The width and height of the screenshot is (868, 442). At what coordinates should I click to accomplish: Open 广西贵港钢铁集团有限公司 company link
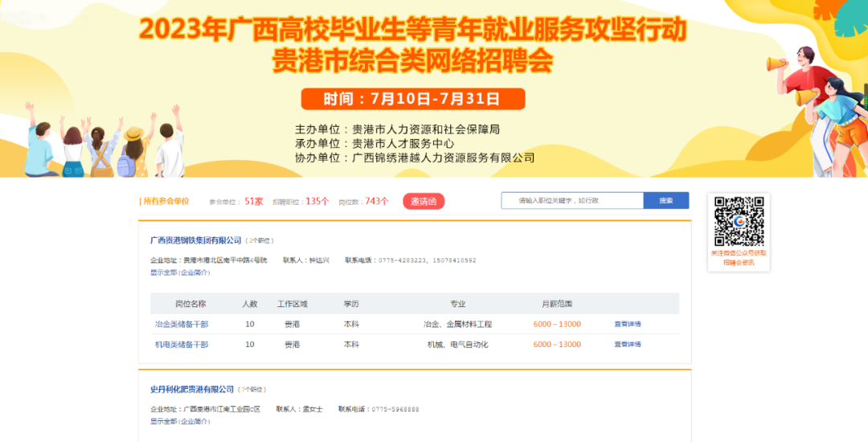(x=196, y=240)
